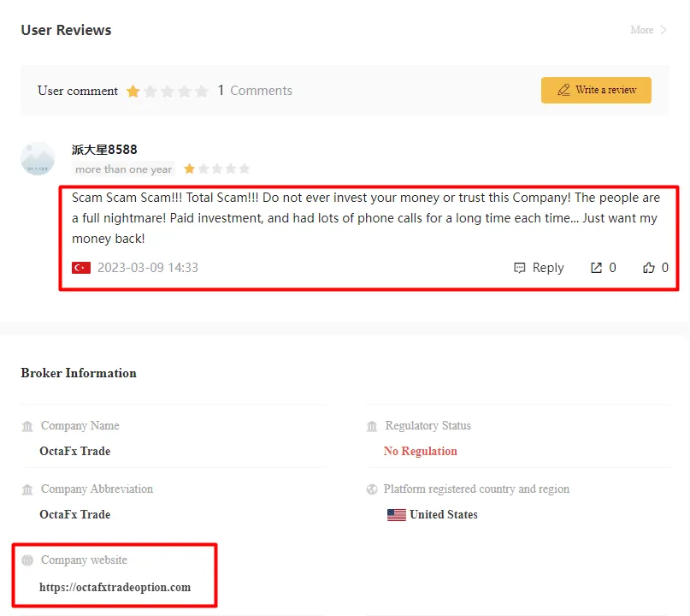Click the User comment label
Screen dimensions: 690x616
pyautogui.click(x=78, y=91)
